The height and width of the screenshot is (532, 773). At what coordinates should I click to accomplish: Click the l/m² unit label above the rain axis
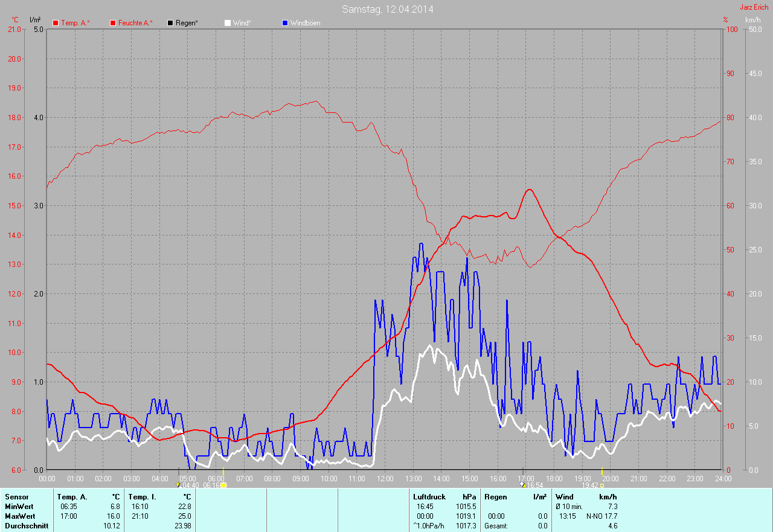point(35,20)
